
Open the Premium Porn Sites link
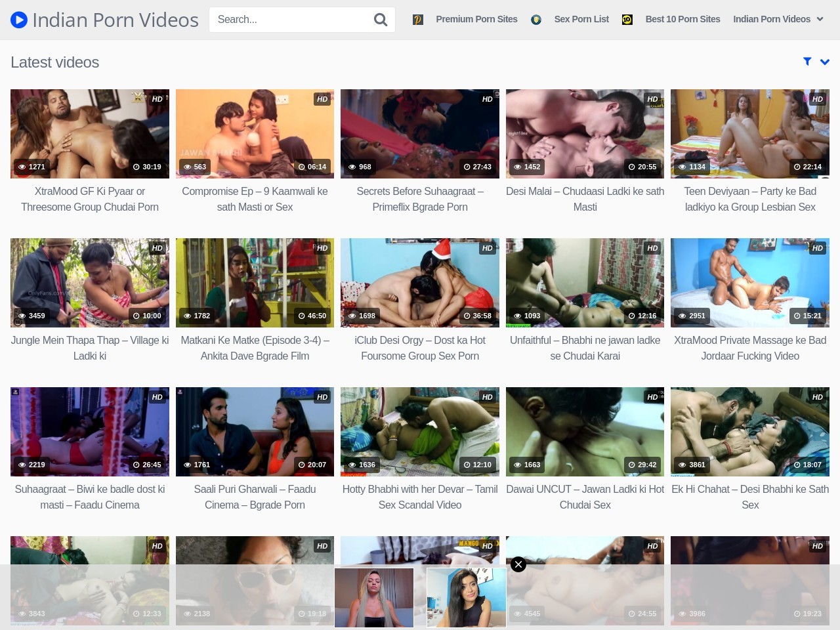pyautogui.click(x=476, y=20)
